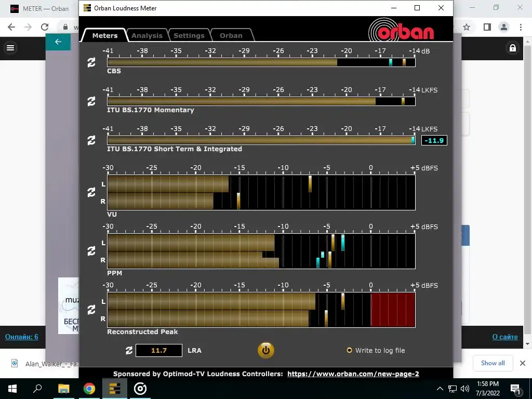Show hidden system tray icons

coord(440,389)
